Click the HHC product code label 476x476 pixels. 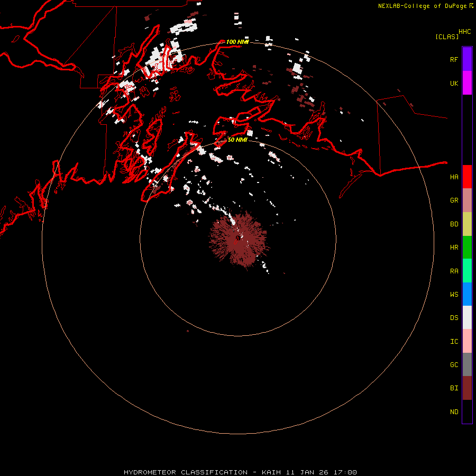click(x=464, y=32)
